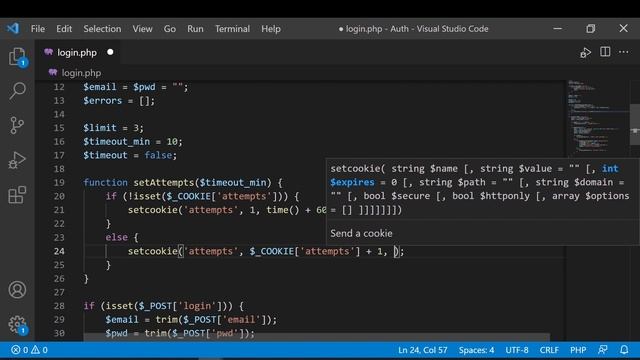This screenshot has width=640, height=360.
Task: Split the editor to the right
Action: (605, 52)
